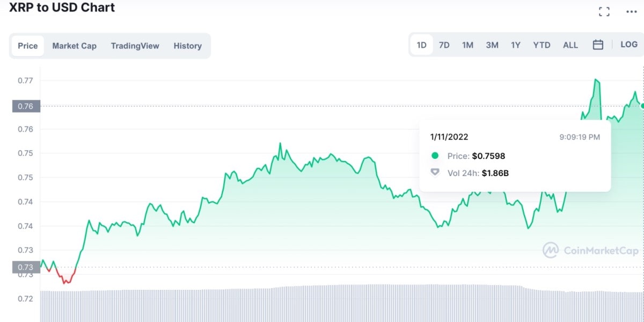This screenshot has height=322, width=644.
Task: Click the Vol 24h shield icon
Action: 435,173
